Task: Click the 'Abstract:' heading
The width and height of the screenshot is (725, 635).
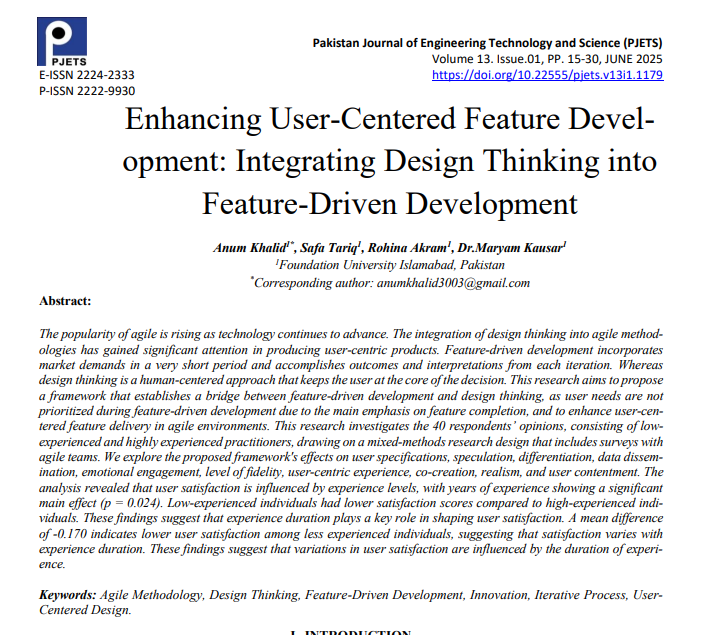Action: click(65, 301)
